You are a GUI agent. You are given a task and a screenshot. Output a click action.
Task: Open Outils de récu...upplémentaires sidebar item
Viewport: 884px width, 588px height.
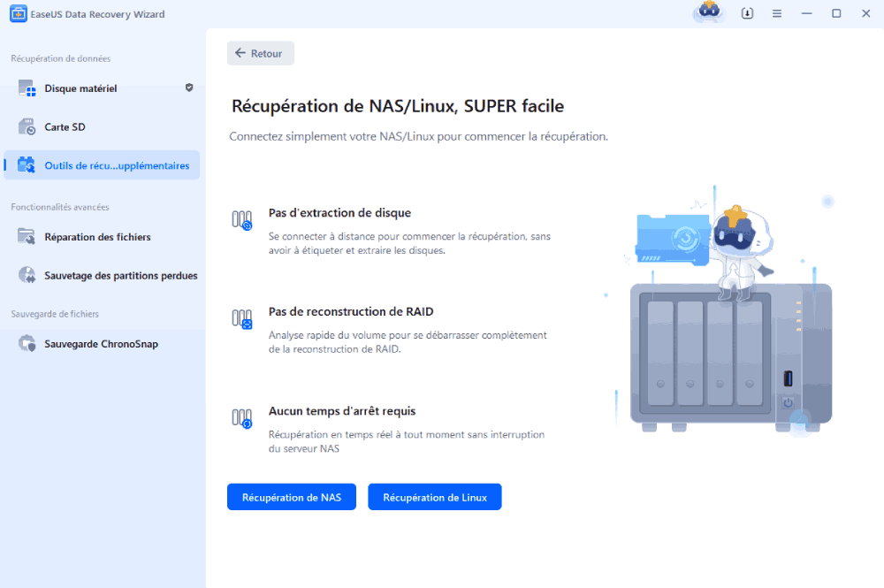click(102, 165)
